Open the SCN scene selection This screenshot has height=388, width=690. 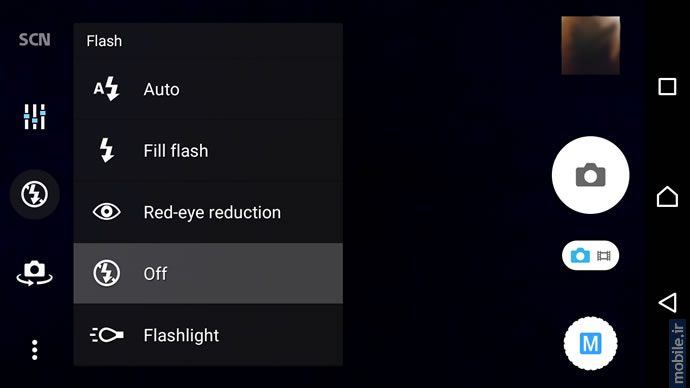pos(34,40)
